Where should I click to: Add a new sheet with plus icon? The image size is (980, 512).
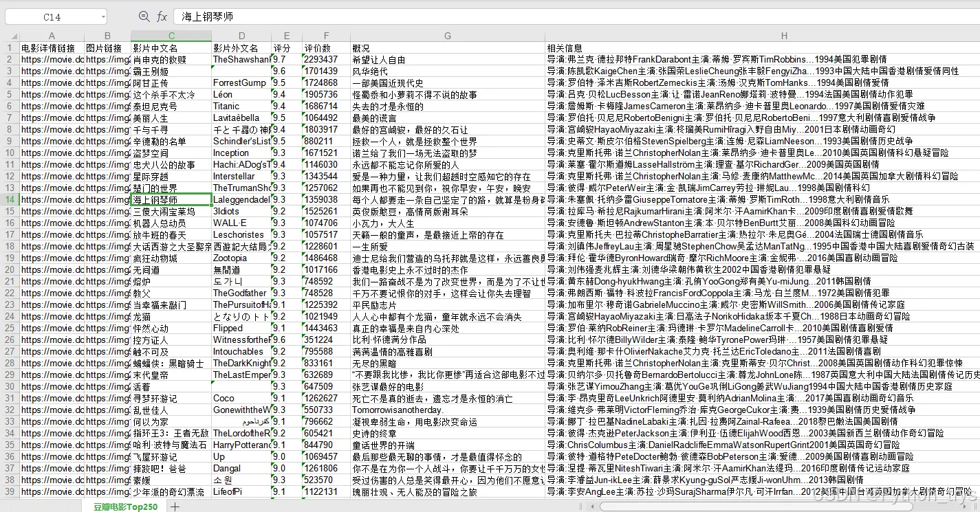click(x=175, y=507)
